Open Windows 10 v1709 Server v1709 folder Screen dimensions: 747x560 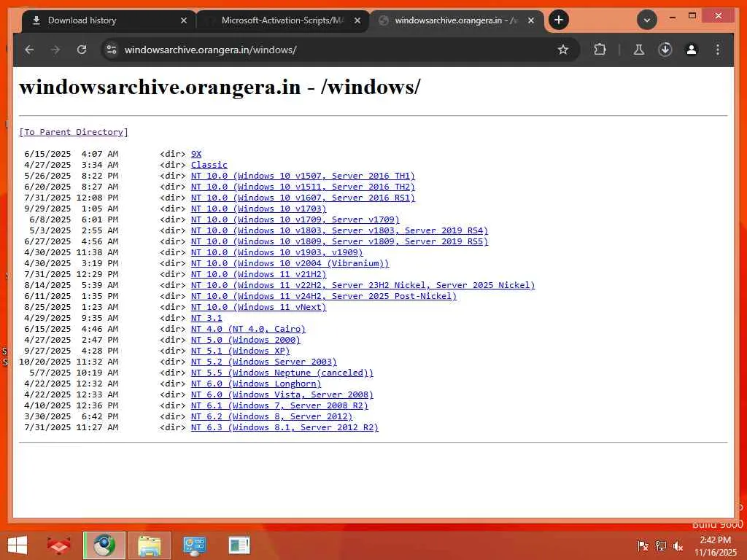(x=295, y=219)
